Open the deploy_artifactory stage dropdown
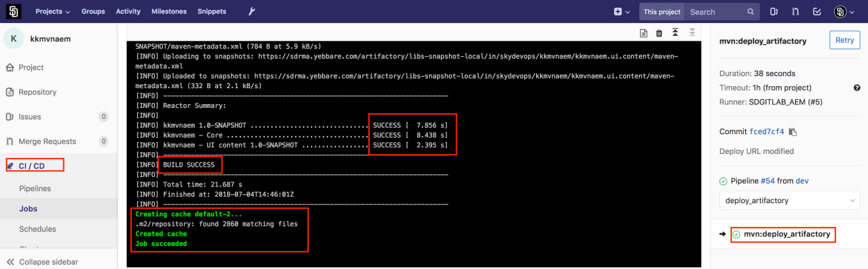This screenshot has height=269, width=868. (789, 201)
